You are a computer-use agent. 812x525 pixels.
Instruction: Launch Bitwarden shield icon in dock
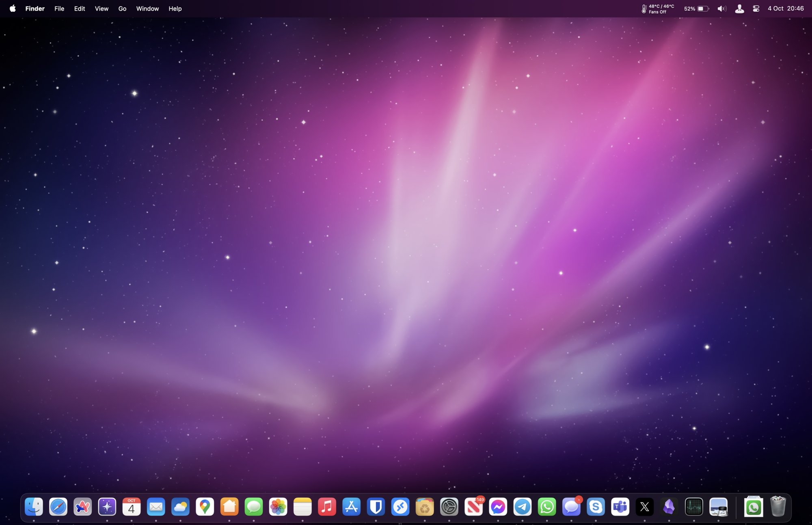(376, 507)
